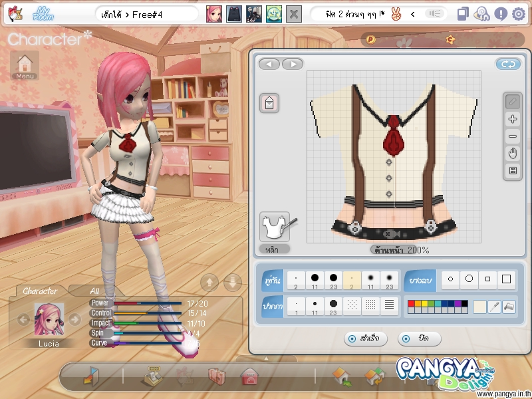Screen dimensions: 532x399
Task: Select the large square eraser
Action: pos(507,279)
